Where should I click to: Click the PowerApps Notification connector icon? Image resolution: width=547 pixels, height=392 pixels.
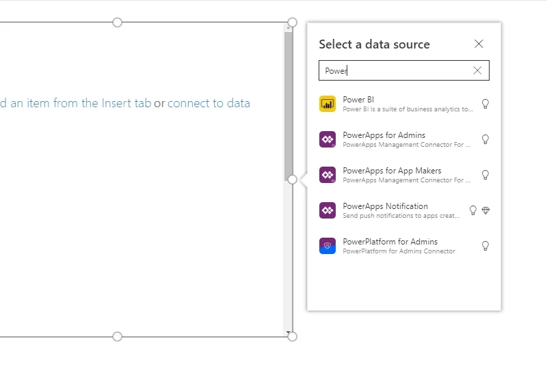(x=328, y=210)
